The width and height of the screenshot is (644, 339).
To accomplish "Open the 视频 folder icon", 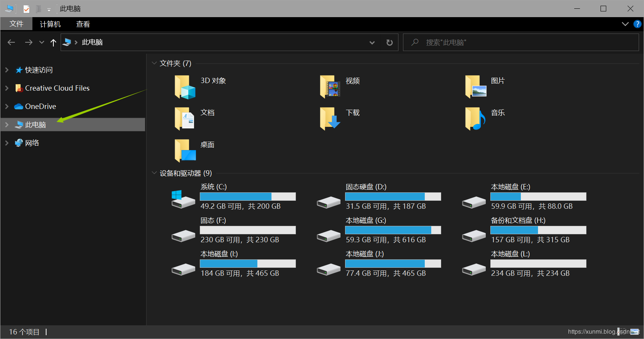I will [330, 87].
